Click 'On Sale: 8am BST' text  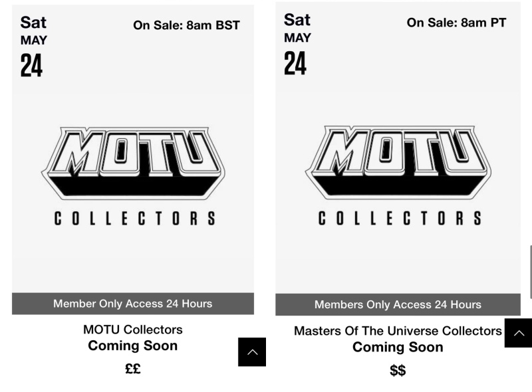(186, 25)
